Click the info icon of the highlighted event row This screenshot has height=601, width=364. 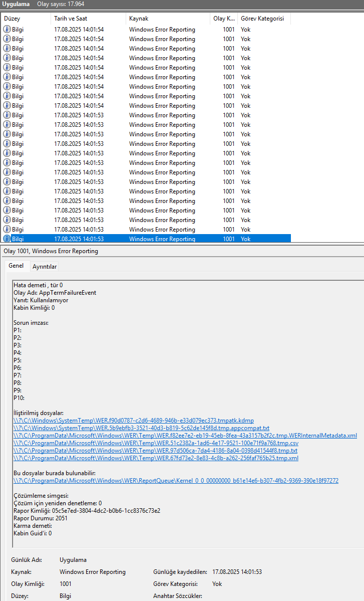click(7, 239)
